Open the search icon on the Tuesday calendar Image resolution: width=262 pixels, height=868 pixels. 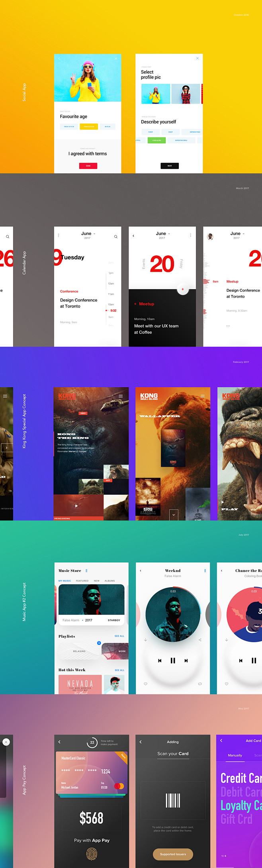[x=116, y=237]
